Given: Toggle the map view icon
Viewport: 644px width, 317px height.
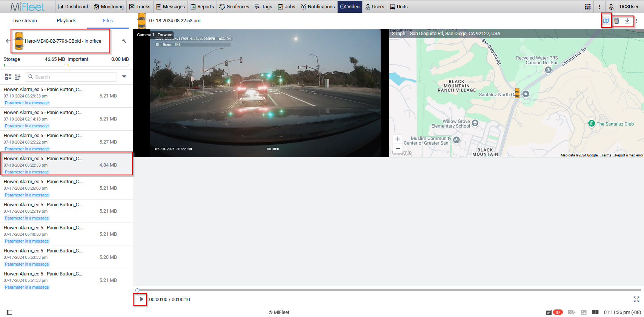Looking at the screenshot, I should click(x=606, y=21).
